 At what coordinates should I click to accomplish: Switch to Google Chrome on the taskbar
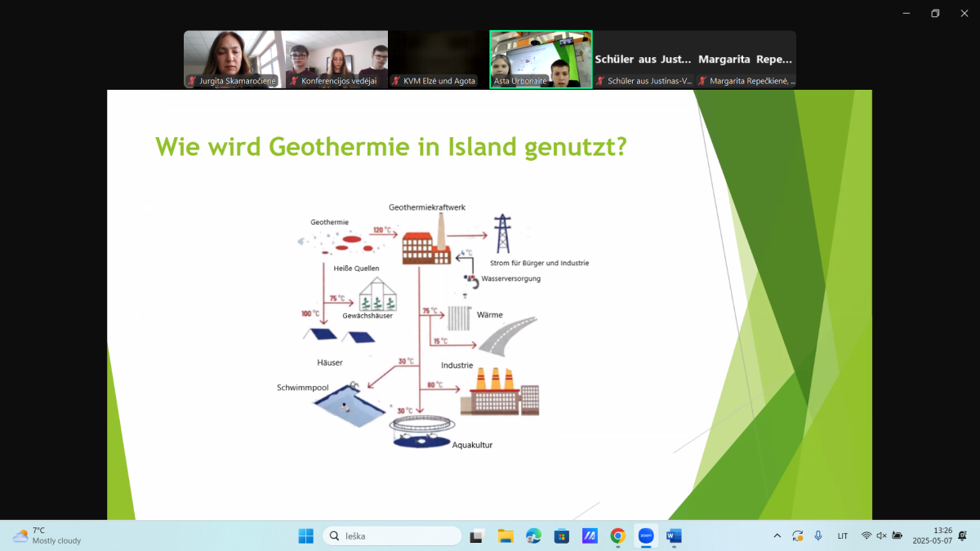(617, 535)
